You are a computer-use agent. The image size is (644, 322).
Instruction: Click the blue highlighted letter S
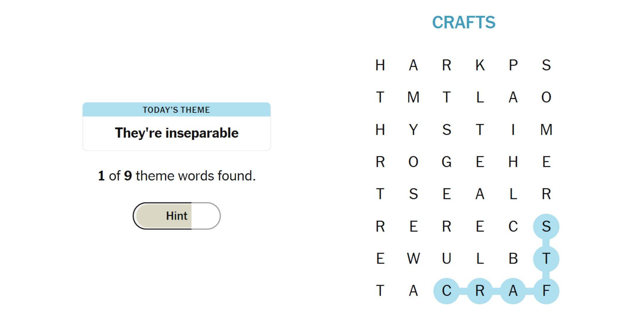[546, 226]
